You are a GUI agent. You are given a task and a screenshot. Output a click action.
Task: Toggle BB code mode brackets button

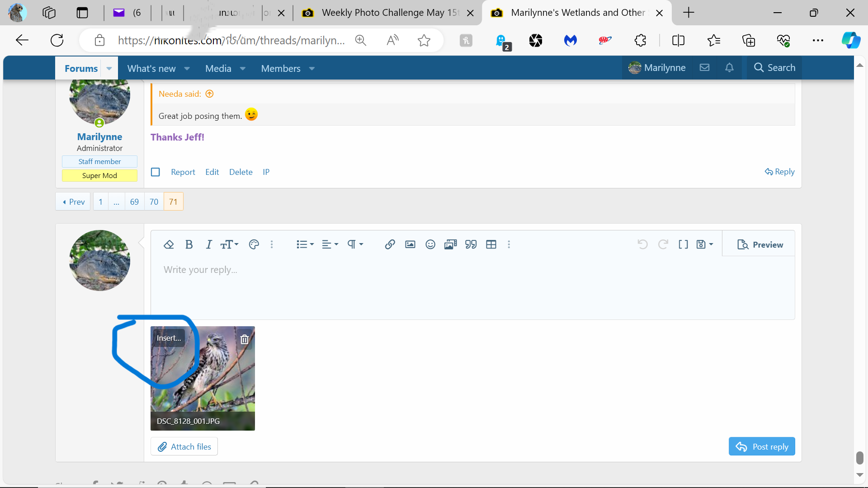coord(683,244)
